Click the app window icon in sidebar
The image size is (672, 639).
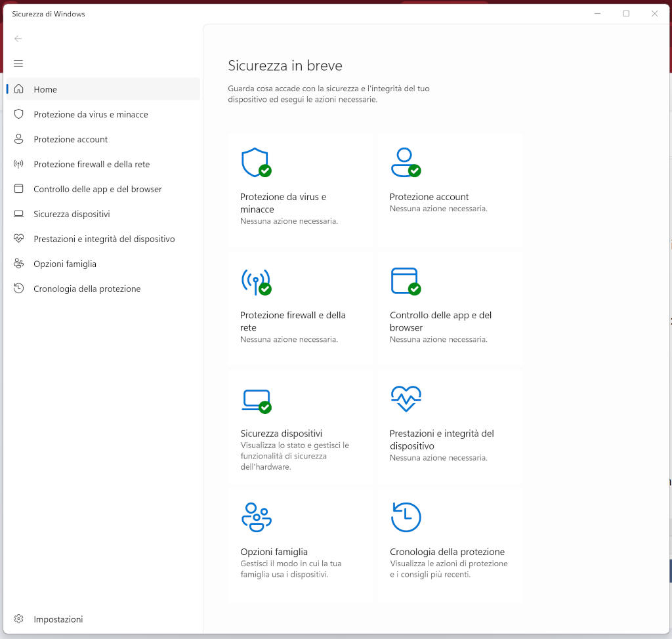point(18,188)
